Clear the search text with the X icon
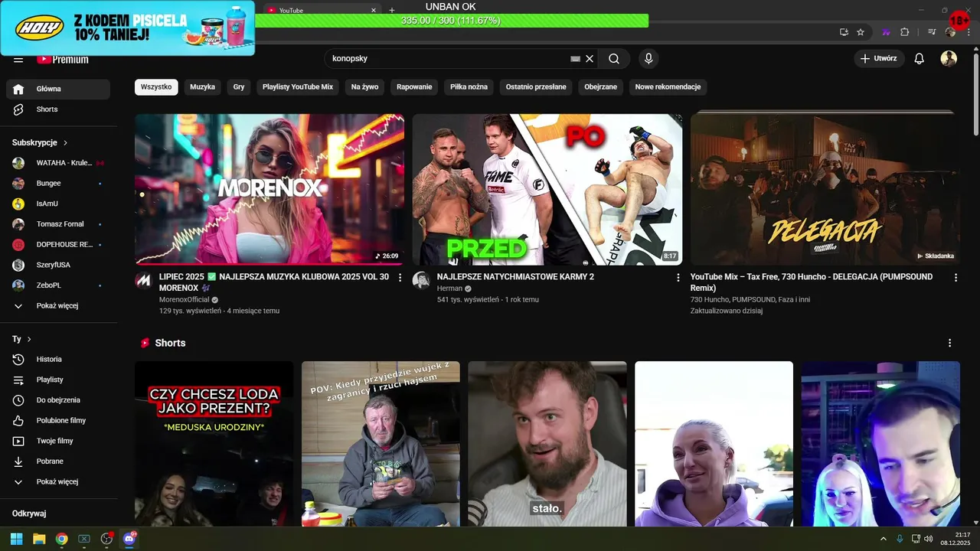The image size is (980, 551). point(590,58)
